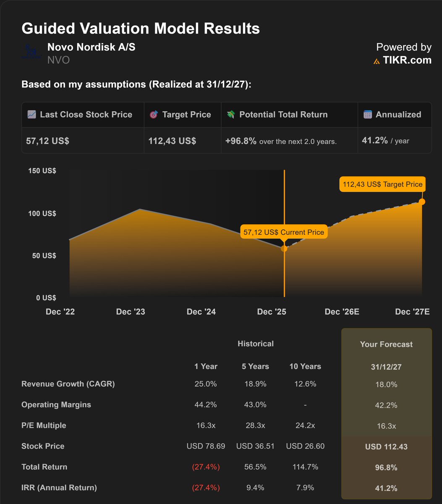Click the Your Forecast header
442x504 pixels.
click(x=386, y=344)
